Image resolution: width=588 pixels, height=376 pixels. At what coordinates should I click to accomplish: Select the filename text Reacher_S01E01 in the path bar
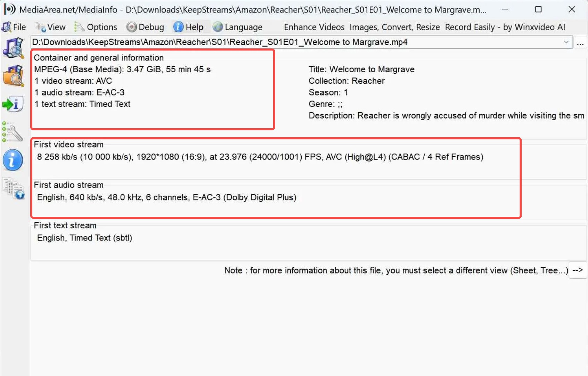coord(268,42)
